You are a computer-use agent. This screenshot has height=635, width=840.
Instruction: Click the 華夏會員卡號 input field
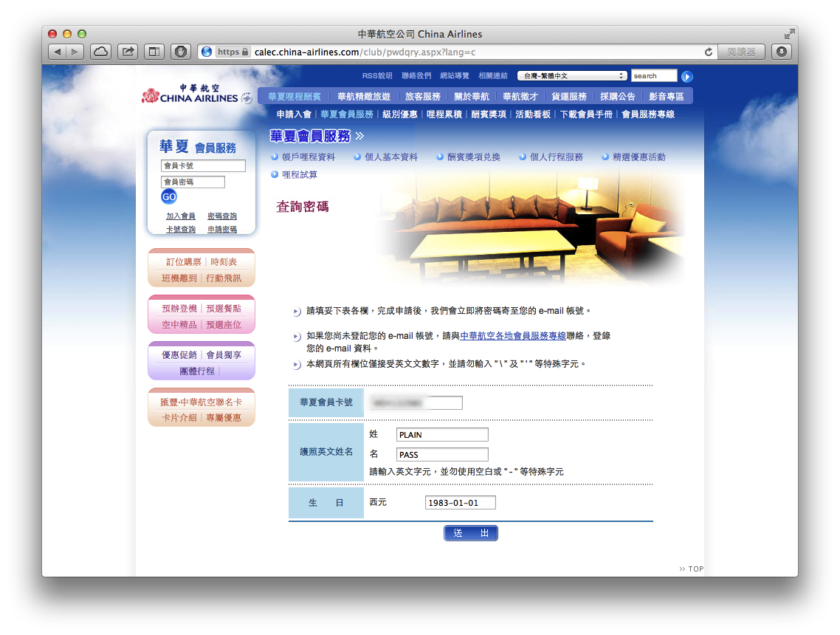pyautogui.click(x=416, y=402)
